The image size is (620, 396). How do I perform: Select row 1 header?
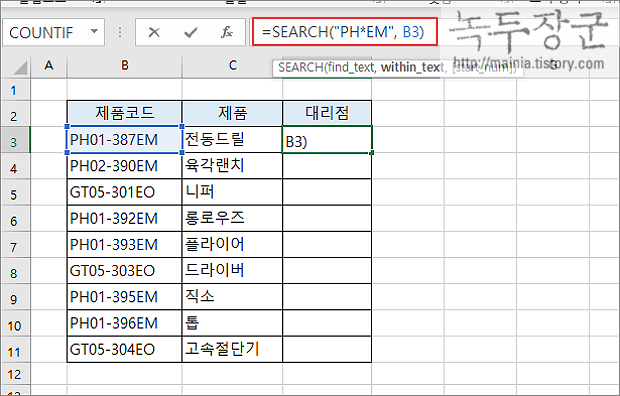click(x=15, y=90)
